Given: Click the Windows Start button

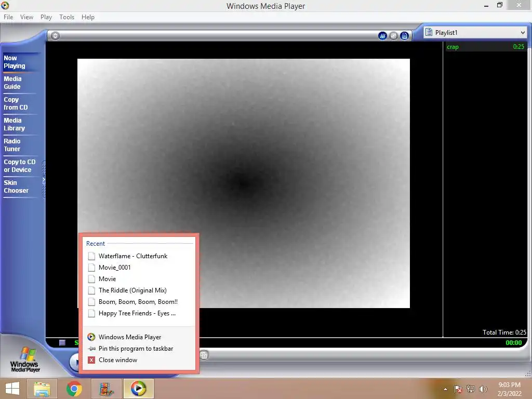Looking at the screenshot, I should click(12, 389).
